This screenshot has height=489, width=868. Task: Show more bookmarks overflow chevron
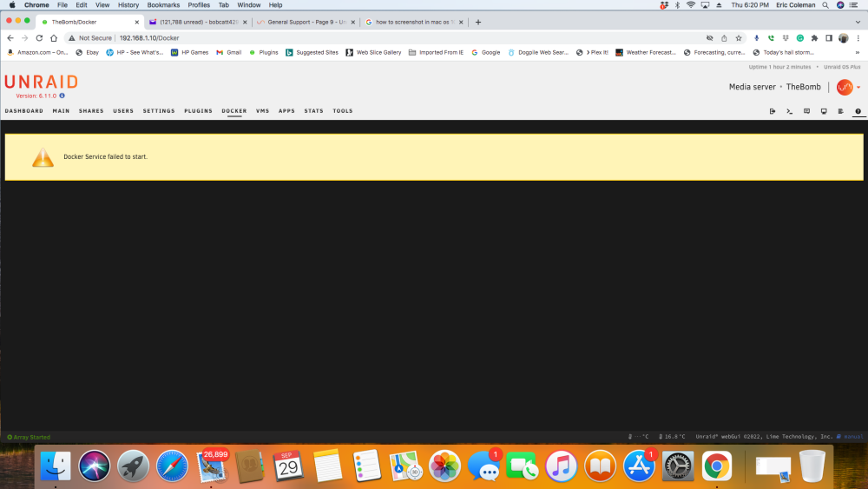click(x=858, y=52)
